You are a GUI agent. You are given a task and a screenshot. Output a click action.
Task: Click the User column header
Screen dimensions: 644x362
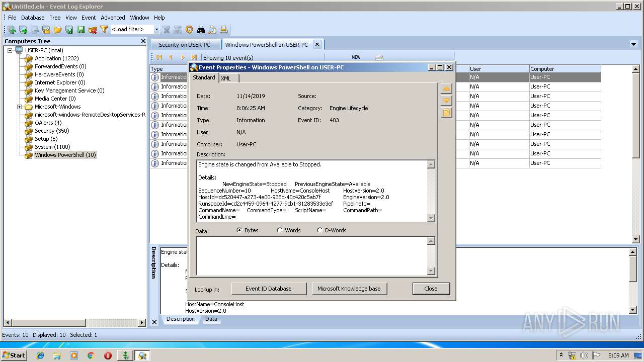pos(498,69)
